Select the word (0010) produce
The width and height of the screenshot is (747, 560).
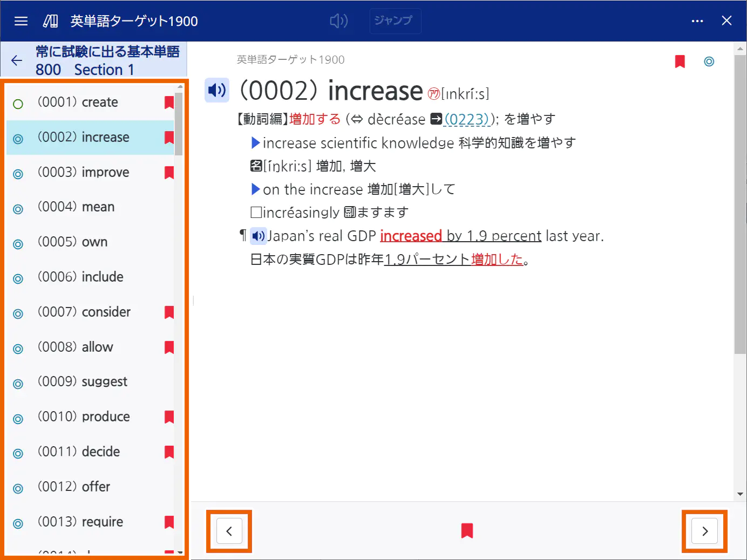click(x=84, y=417)
